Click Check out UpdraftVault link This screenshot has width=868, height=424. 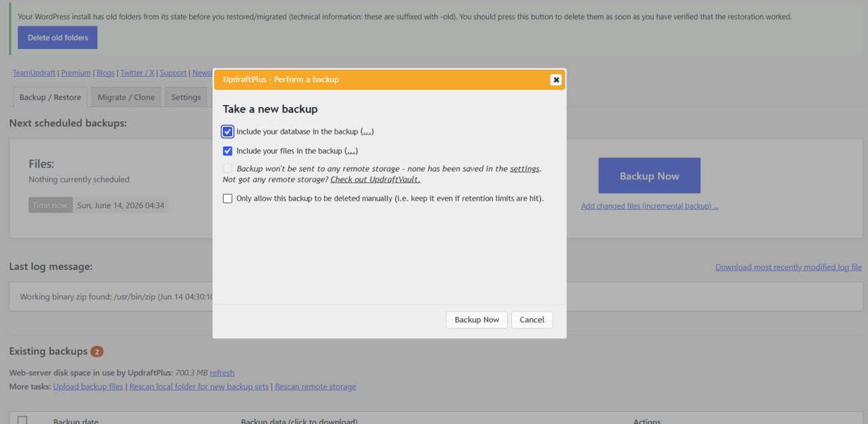[375, 180]
